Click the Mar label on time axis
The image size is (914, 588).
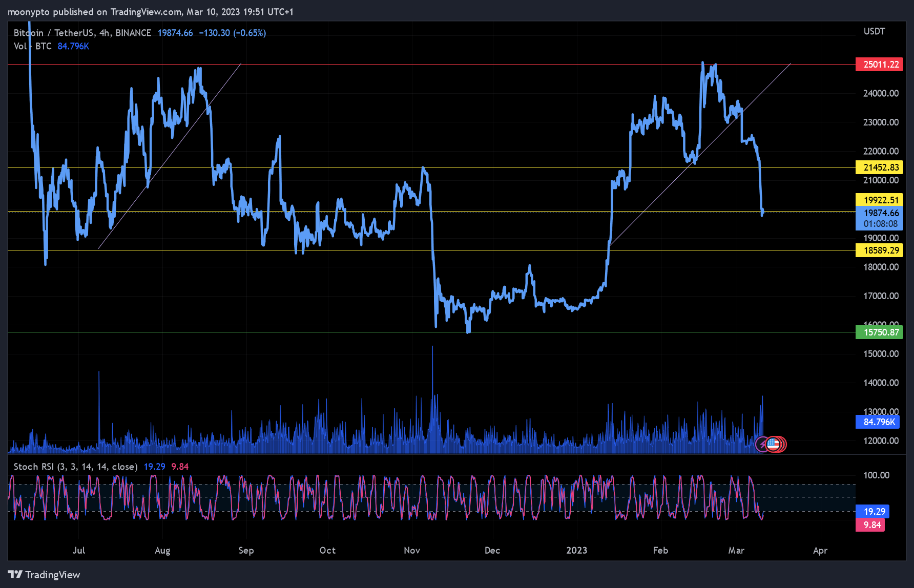[737, 551]
